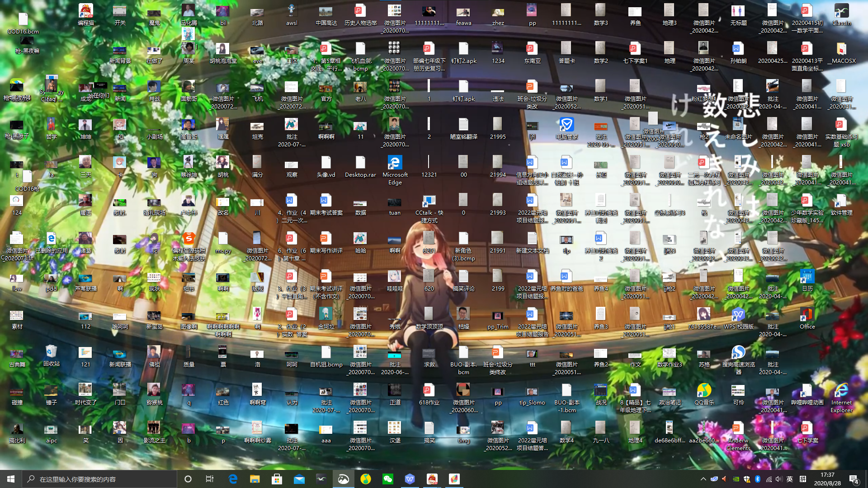Select the 软件管理 desktop icon
This screenshot has width=868, height=488.
coord(841,204)
